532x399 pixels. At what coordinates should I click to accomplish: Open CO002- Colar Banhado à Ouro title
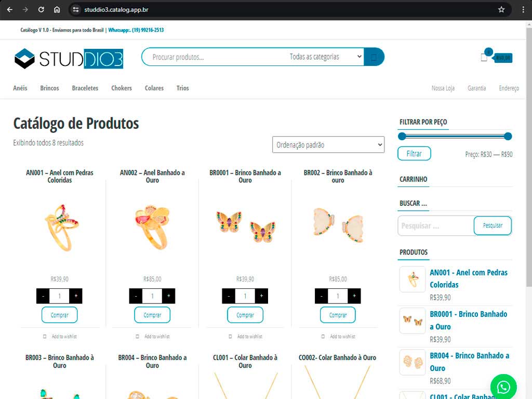pos(337,357)
